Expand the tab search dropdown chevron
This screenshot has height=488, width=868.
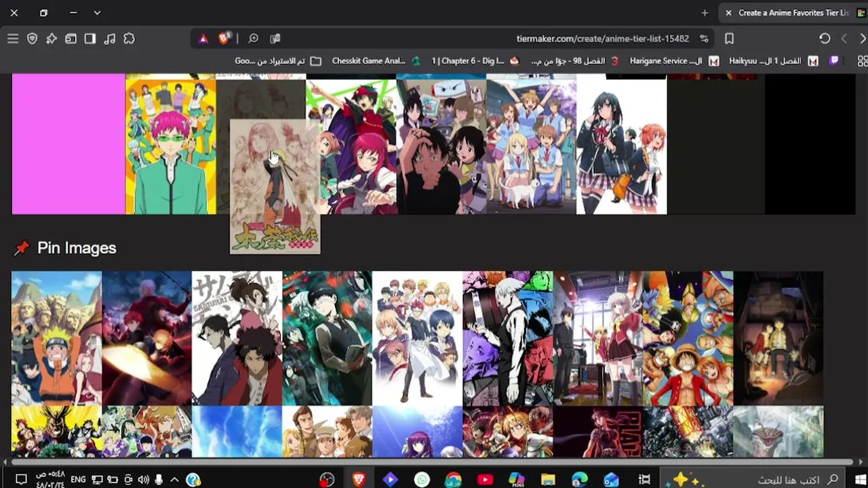(x=97, y=13)
